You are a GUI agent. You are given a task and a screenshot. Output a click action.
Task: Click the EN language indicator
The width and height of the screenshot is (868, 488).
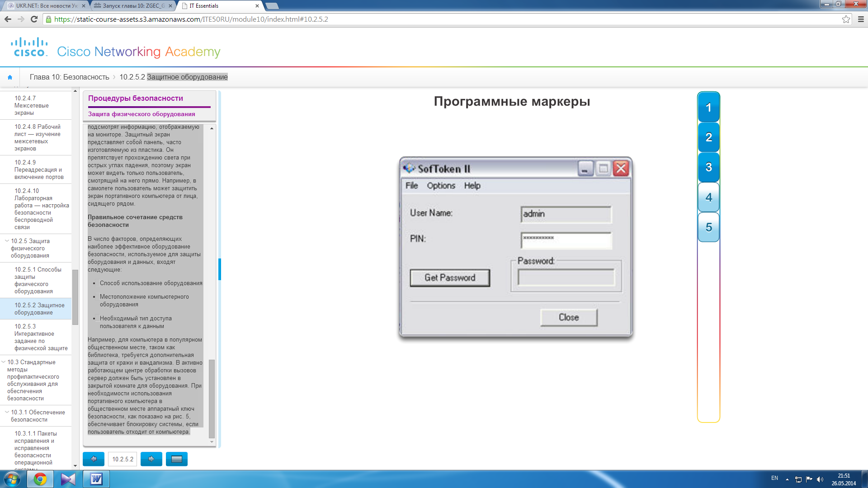774,478
